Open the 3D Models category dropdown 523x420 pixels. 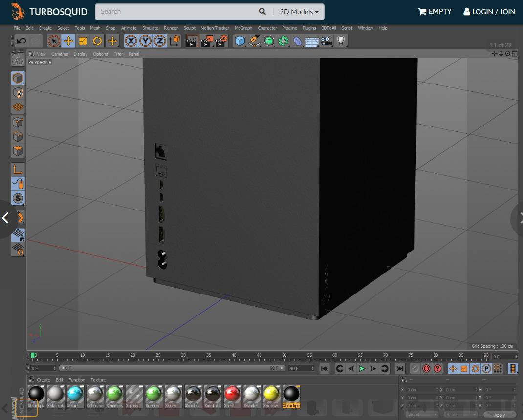click(299, 12)
